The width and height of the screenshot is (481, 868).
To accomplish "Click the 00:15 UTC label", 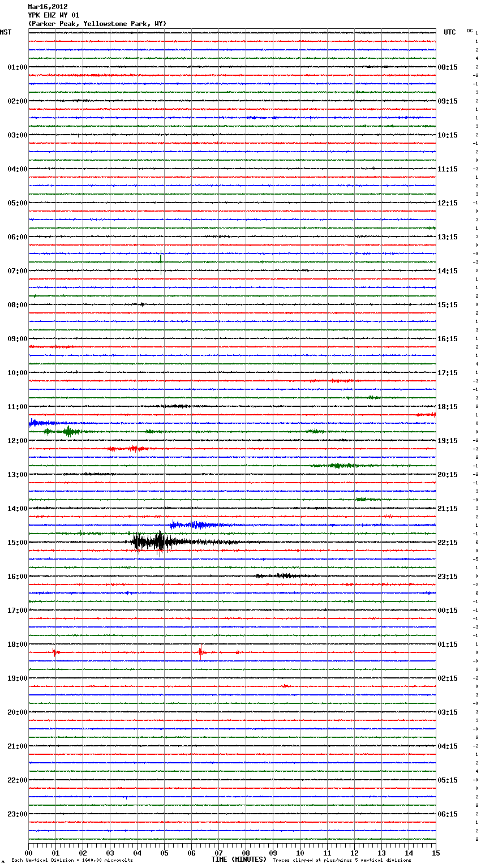I will [448, 611].
